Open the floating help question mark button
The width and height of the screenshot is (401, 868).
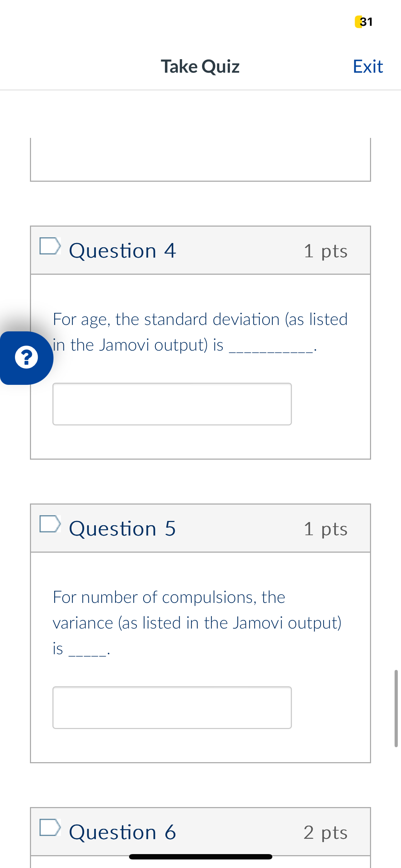click(27, 357)
